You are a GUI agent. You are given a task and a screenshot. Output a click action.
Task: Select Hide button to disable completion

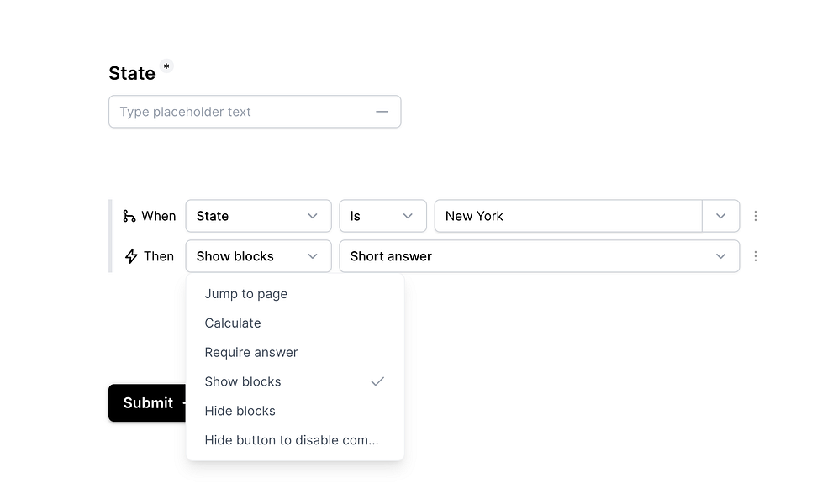coord(292,439)
